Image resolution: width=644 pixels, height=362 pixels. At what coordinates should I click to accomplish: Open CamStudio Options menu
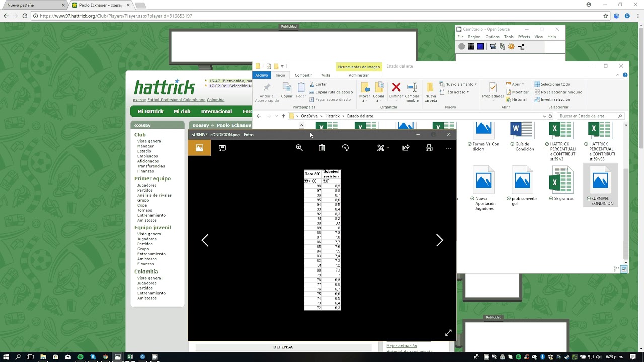pyautogui.click(x=493, y=37)
